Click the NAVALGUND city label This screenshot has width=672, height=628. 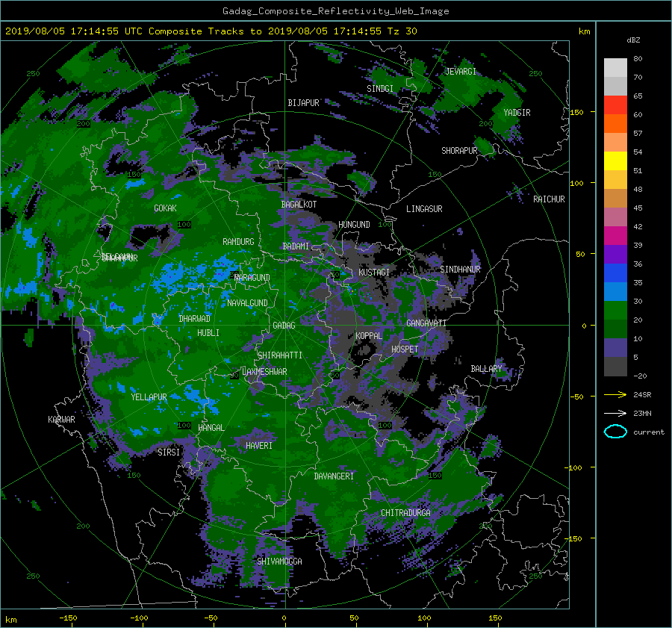point(247,302)
